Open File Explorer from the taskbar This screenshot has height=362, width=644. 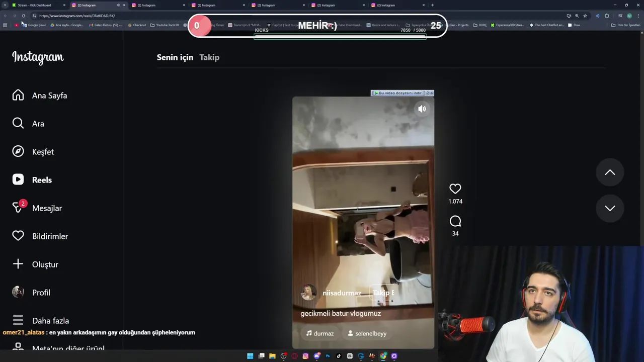coord(272,356)
